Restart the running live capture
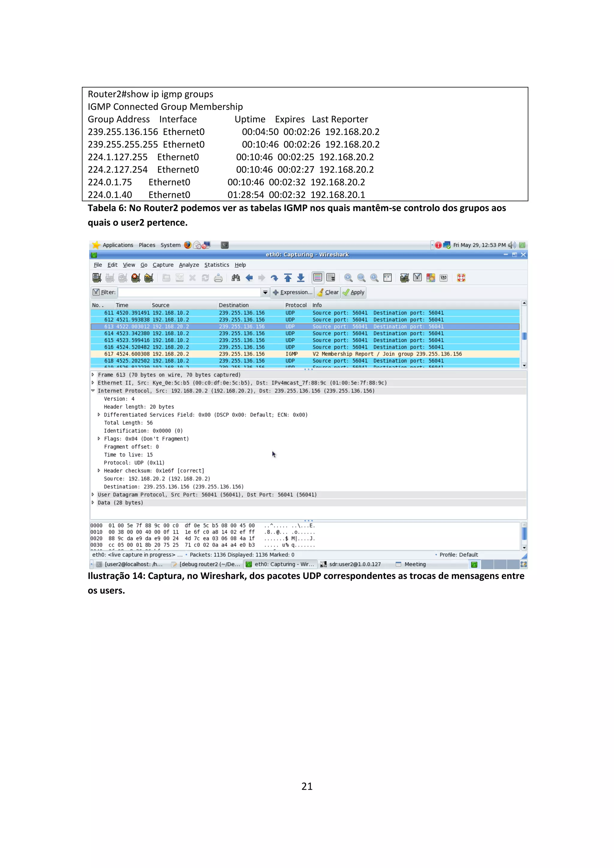614x868 pixels. [149, 278]
